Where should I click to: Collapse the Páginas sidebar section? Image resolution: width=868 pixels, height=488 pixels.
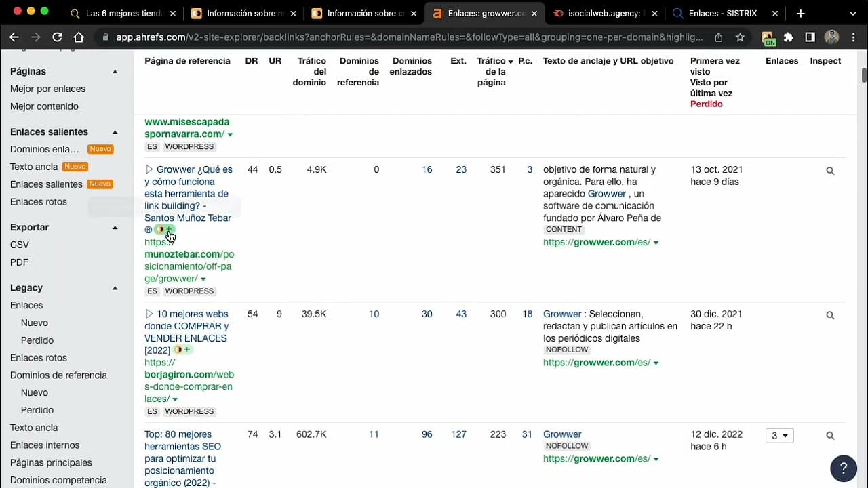(115, 72)
